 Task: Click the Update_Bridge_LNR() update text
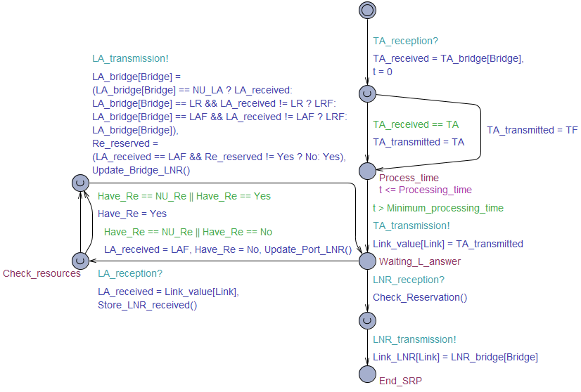(141, 170)
